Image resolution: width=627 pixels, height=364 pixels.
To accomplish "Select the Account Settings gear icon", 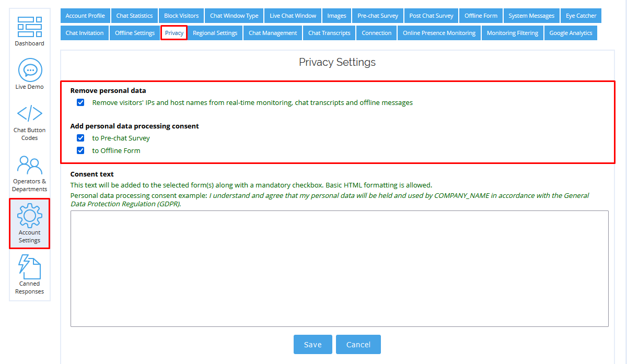I will point(29,214).
